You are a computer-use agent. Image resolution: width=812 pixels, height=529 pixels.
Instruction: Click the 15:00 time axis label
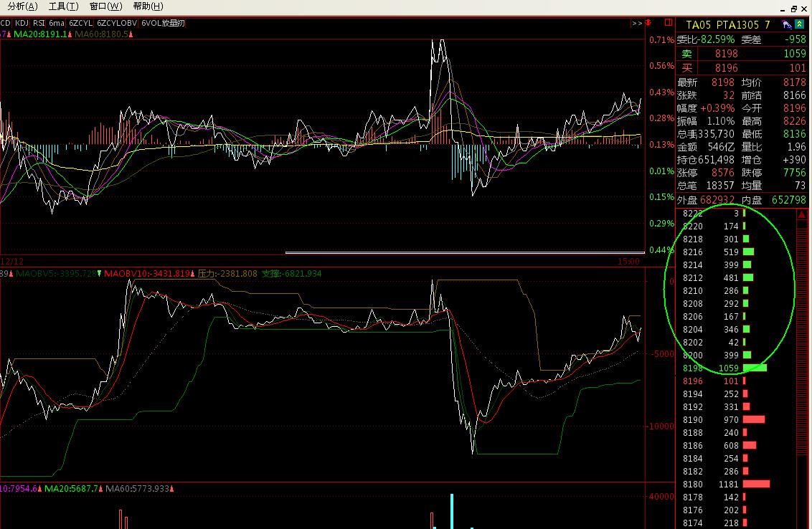point(628,262)
